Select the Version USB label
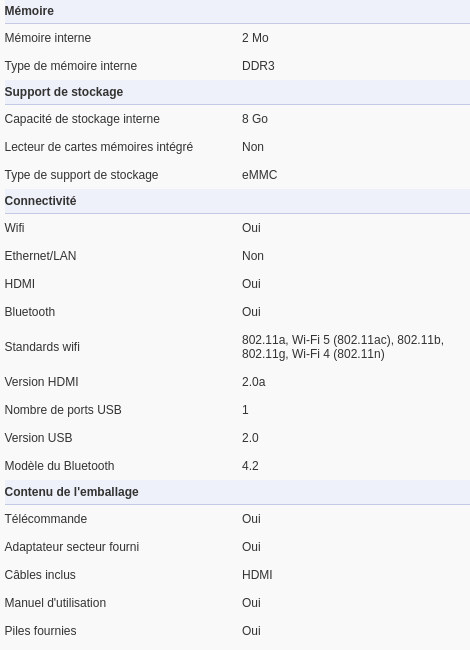This screenshot has width=470, height=650. pos(39,438)
